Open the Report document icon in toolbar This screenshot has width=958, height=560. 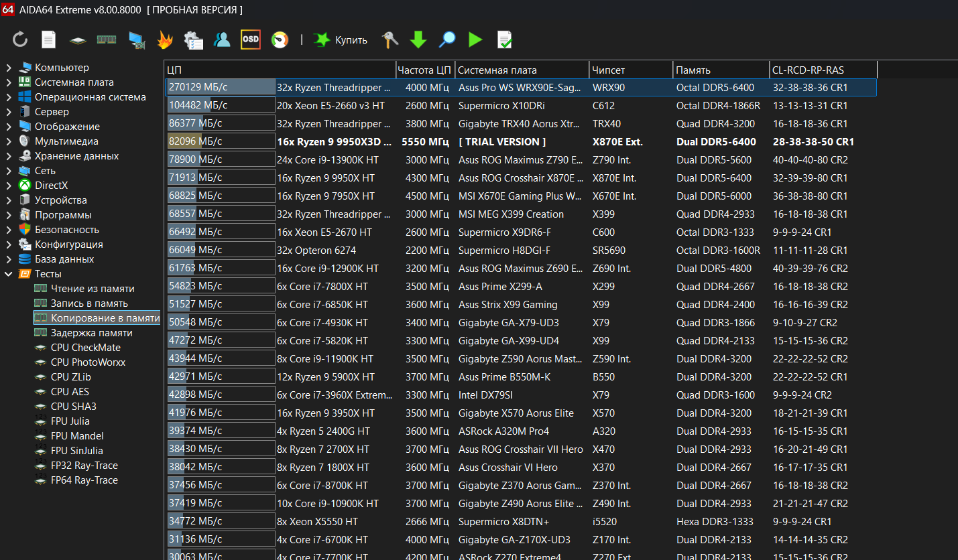49,40
